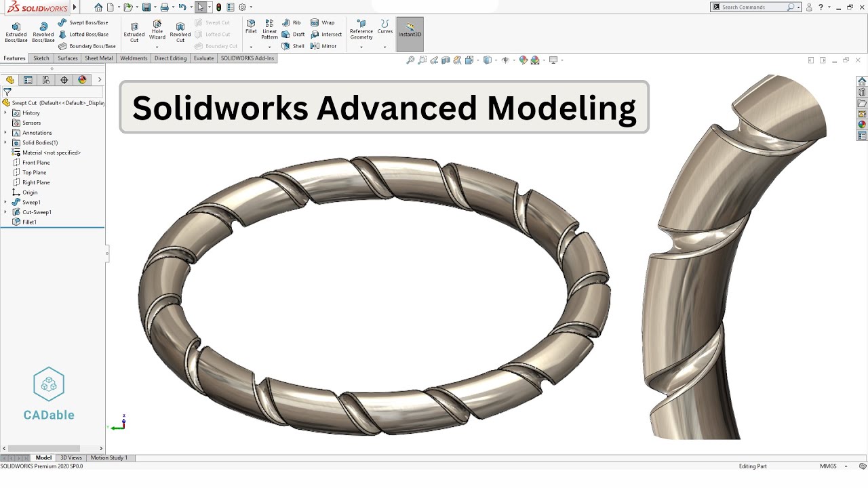Select the Rib tool
The image size is (868, 488).
291,22
